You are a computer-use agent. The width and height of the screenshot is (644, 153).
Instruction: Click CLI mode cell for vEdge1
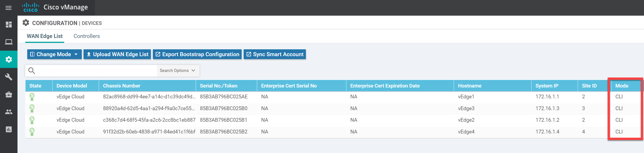pos(619,97)
